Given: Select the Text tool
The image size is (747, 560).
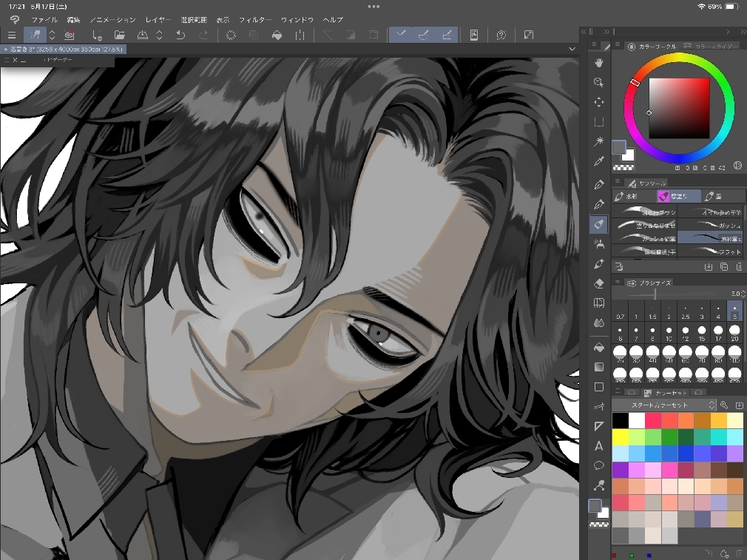Looking at the screenshot, I should 599,446.
